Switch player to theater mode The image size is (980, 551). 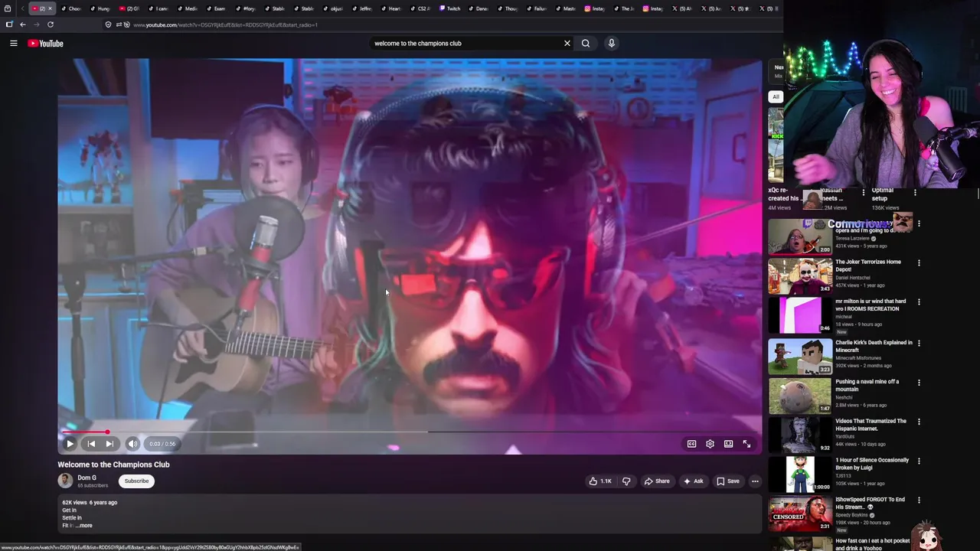728,444
